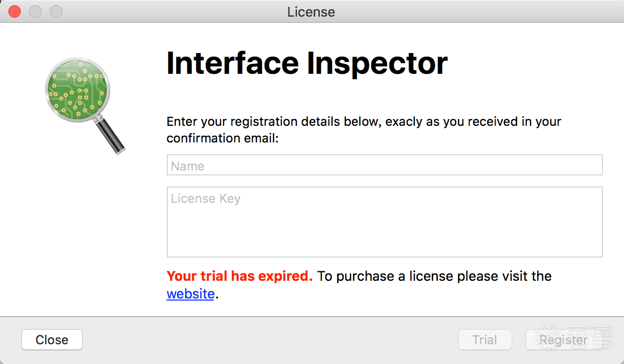Close the License window with red button
Viewport: 624px width, 364px height.
(x=15, y=11)
